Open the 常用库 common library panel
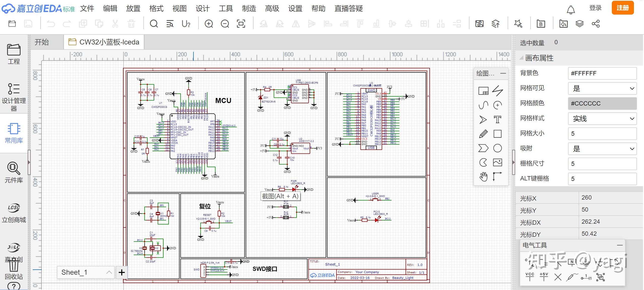644x290 pixels. [x=14, y=133]
